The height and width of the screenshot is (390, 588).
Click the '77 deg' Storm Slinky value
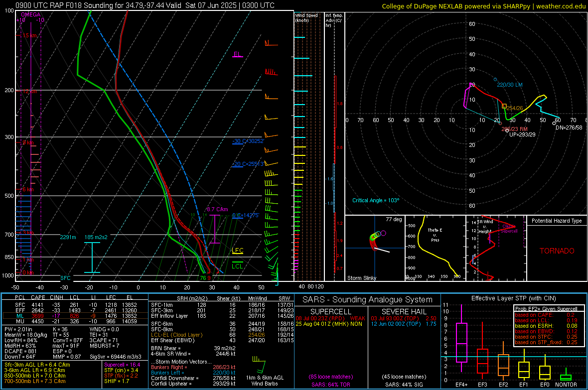pos(394,219)
